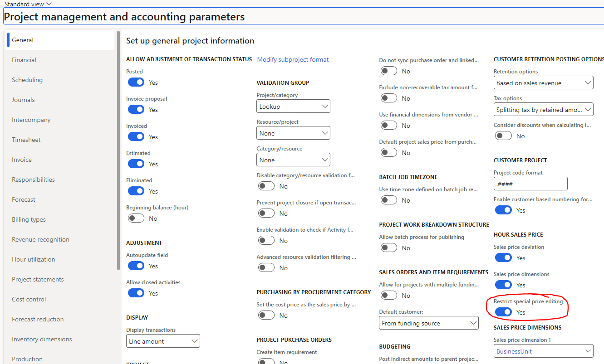Toggle Set cost price as sales price switch
This screenshot has height=364, width=604.
(x=266, y=315)
